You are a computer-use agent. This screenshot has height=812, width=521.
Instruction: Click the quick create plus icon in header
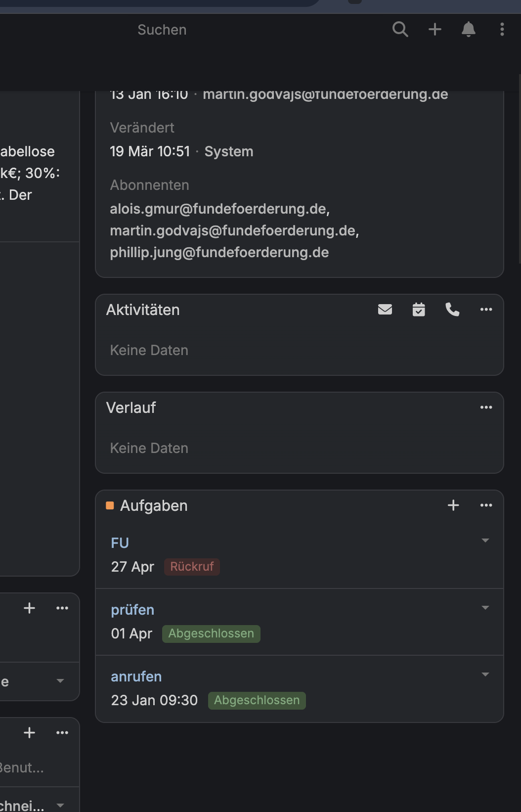(435, 30)
